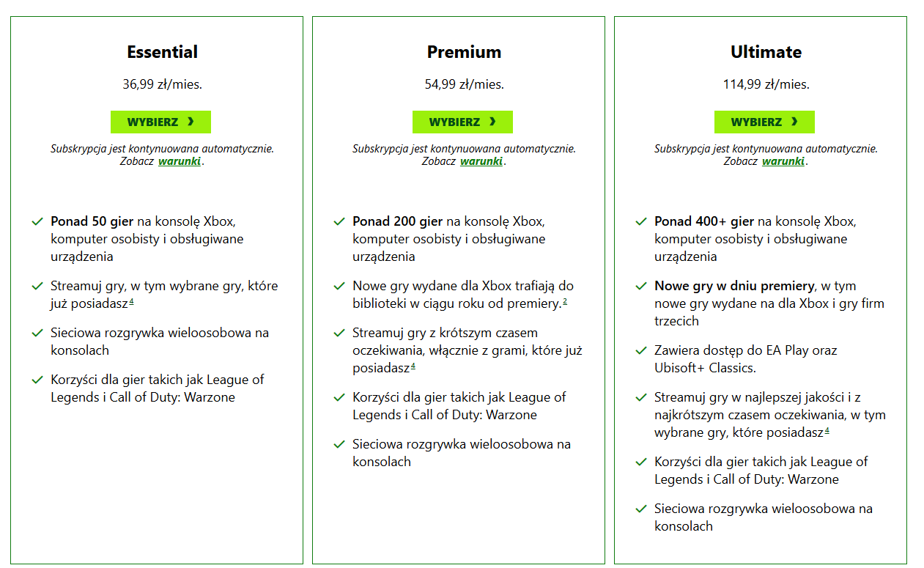Click checkmark beside 'Ponad 400+ gier'
This screenshot has height=568, width=924.
click(641, 221)
